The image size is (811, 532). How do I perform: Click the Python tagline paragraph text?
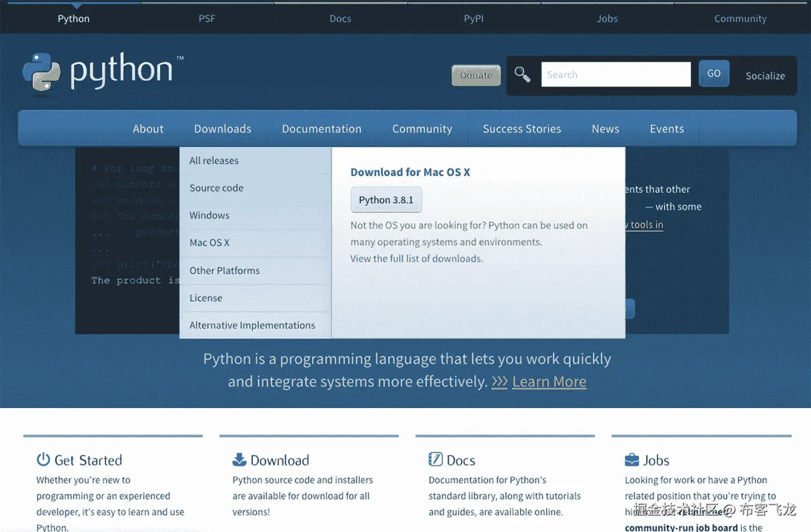pos(407,370)
